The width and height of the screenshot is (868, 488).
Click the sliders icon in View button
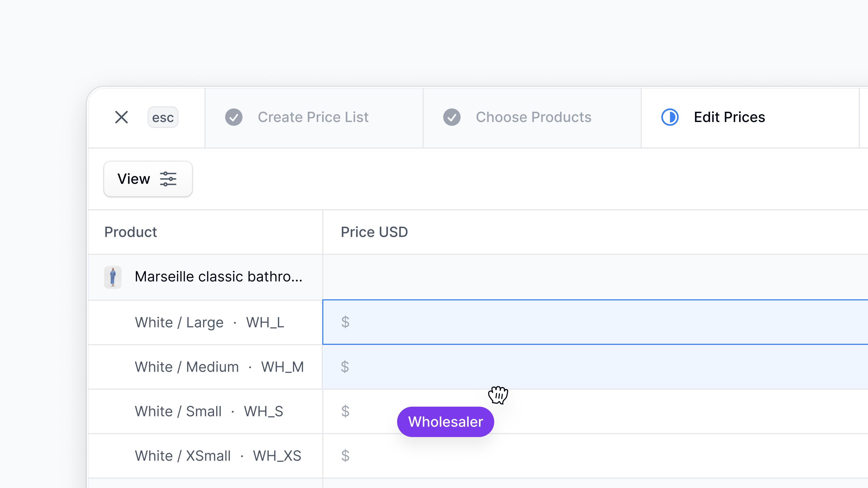coord(168,179)
